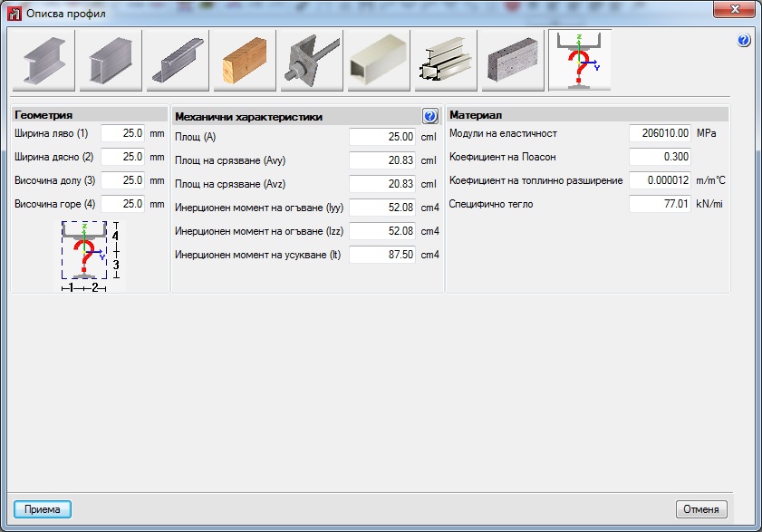Click the Геометрия section header

[90, 115]
